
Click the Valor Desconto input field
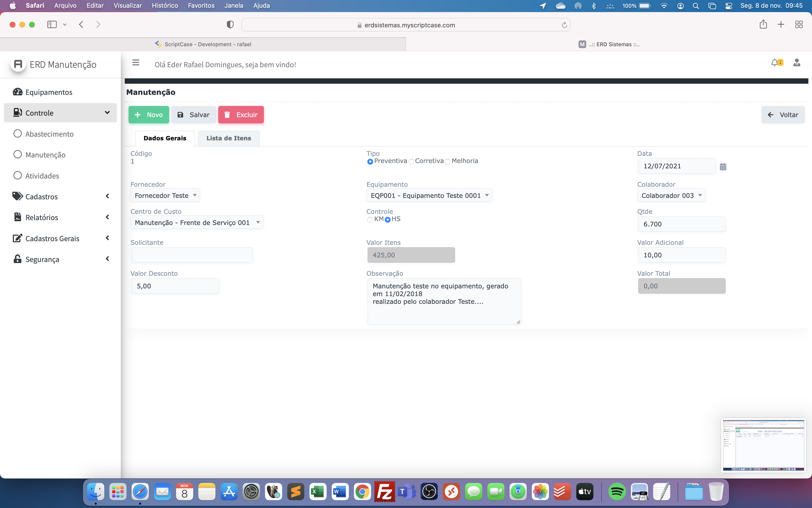coord(175,286)
